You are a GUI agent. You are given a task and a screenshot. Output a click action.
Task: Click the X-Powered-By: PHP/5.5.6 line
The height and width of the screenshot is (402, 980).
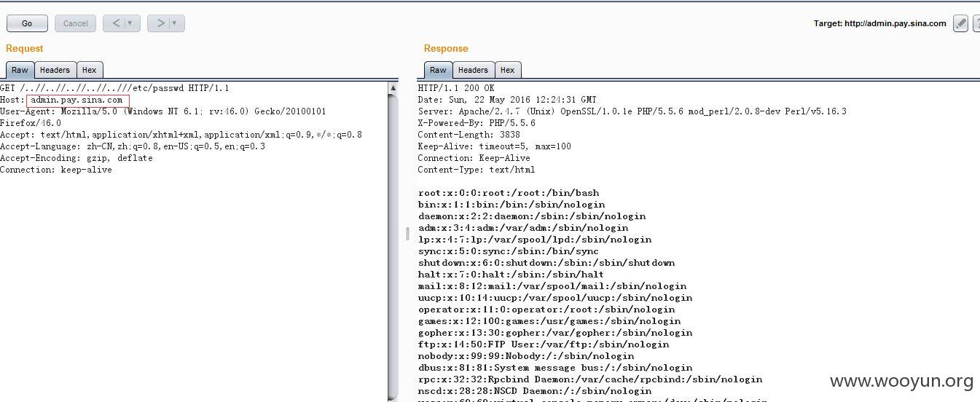tap(477, 123)
